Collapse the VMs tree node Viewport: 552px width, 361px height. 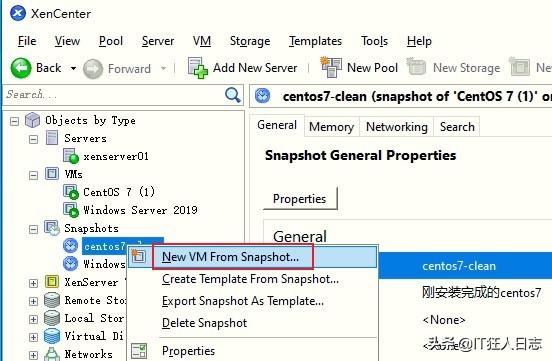pyautogui.click(x=33, y=175)
